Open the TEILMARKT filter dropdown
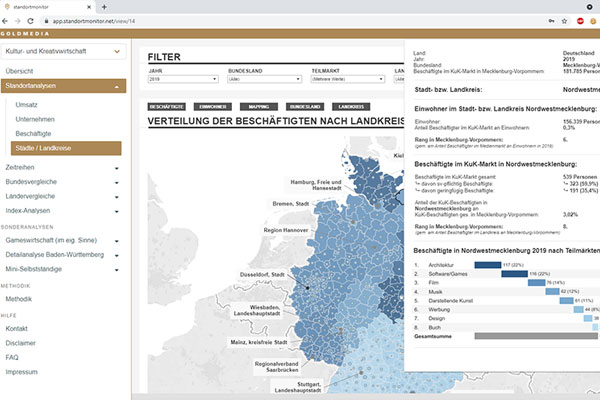This screenshot has height=400, width=600. click(347, 79)
